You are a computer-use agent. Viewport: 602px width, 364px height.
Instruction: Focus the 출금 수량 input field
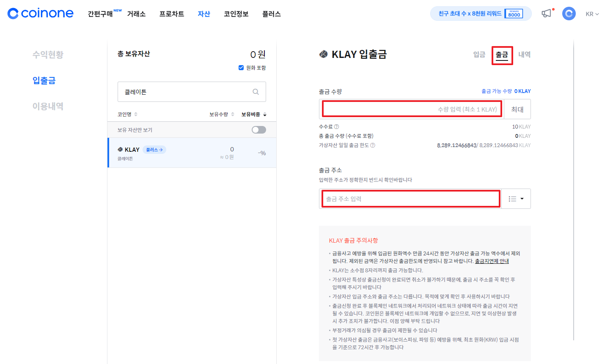coord(412,109)
